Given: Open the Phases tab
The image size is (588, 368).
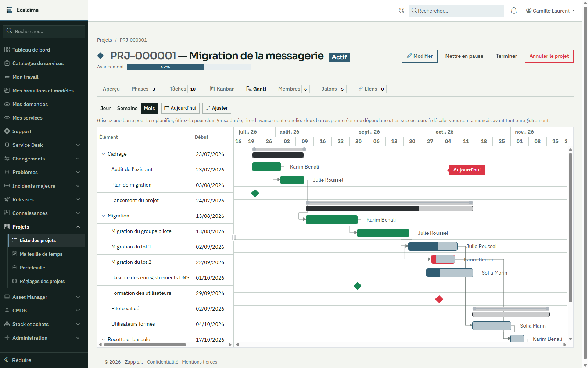Looking at the screenshot, I should pyautogui.click(x=144, y=89).
